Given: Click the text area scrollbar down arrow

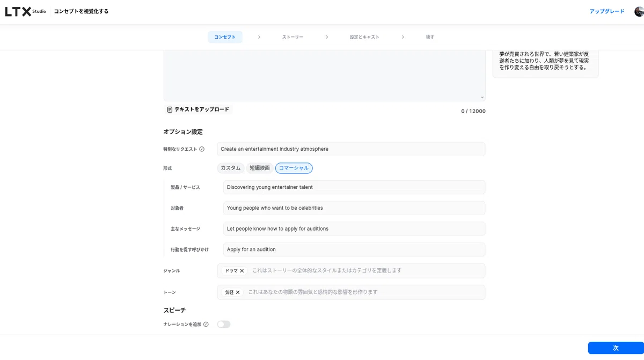Looking at the screenshot, I should click(482, 98).
